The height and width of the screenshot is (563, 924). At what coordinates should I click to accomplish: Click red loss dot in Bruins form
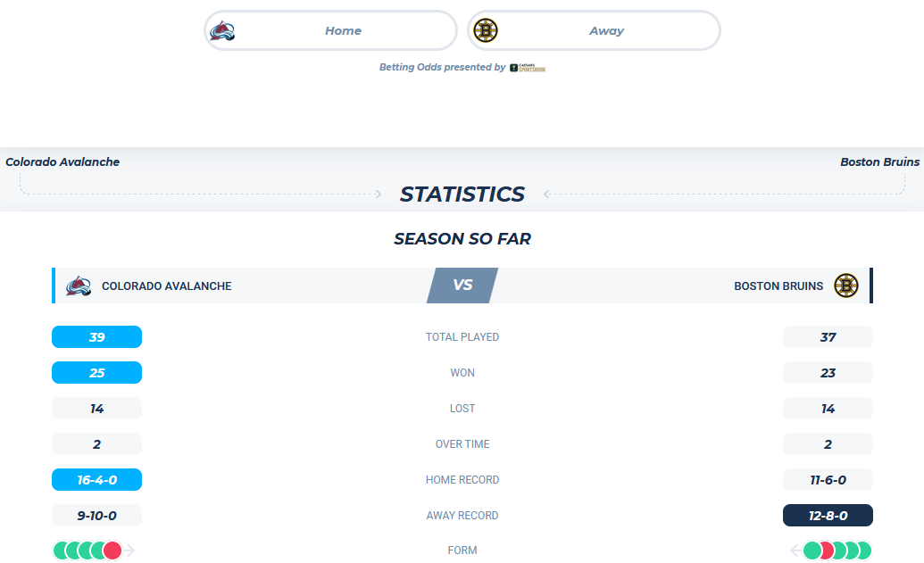tap(825, 551)
